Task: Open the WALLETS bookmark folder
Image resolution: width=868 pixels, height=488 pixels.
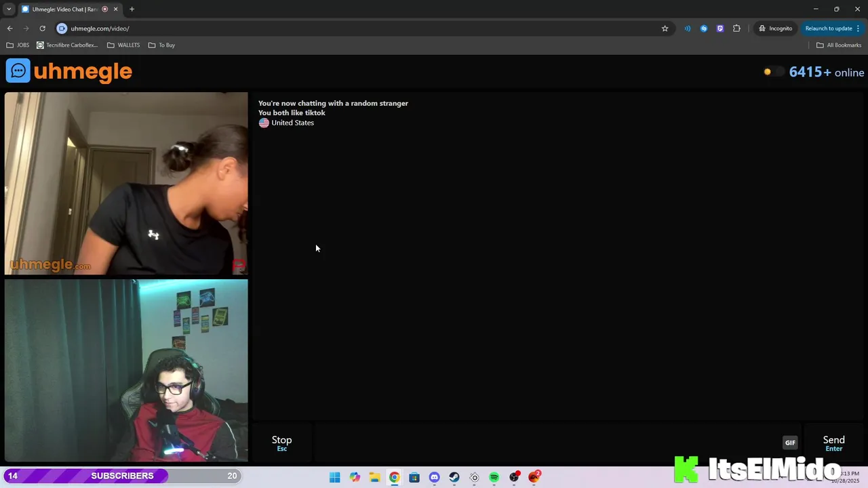Action: (x=123, y=45)
